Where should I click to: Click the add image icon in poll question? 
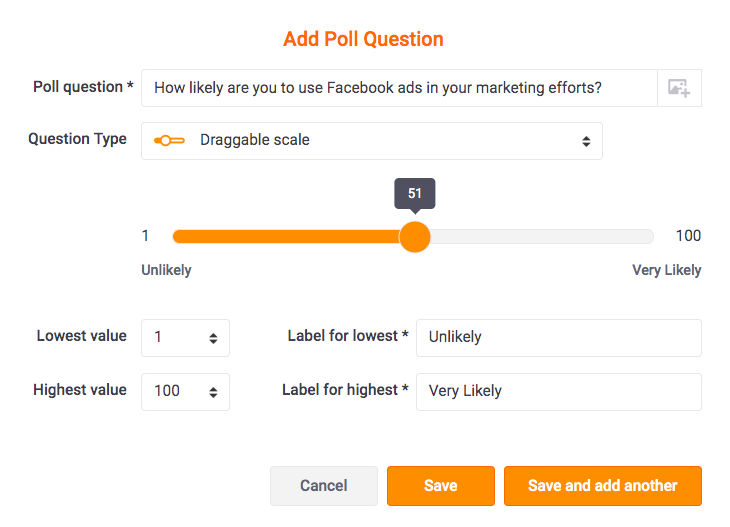coord(679,88)
